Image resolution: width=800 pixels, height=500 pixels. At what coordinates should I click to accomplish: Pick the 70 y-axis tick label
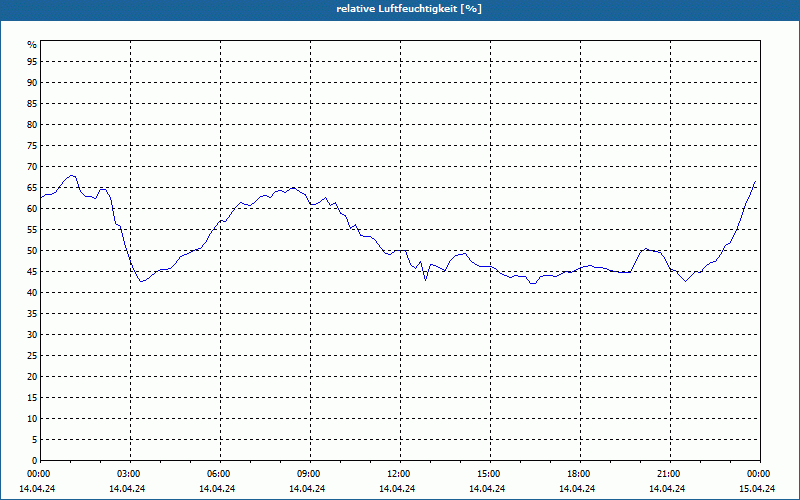[x=32, y=167]
